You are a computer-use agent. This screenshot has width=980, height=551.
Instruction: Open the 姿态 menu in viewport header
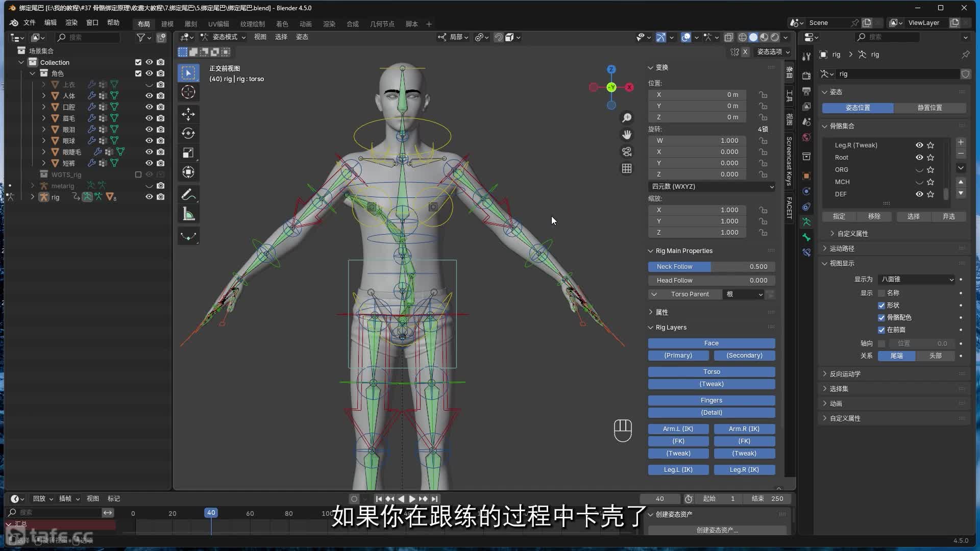pyautogui.click(x=302, y=37)
